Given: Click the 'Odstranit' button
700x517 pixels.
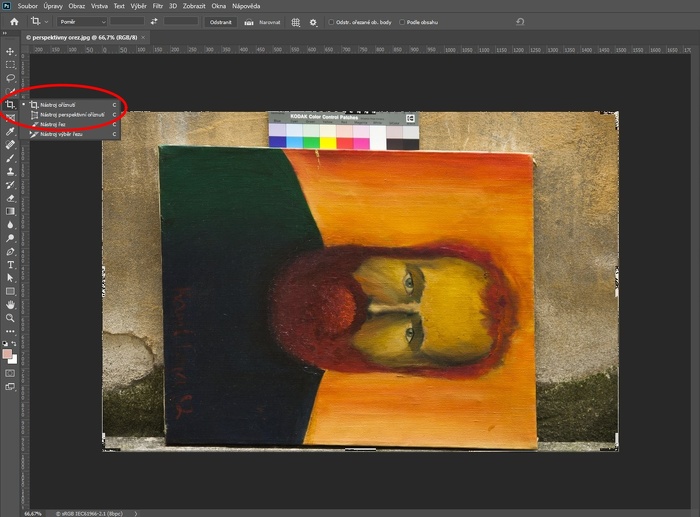Looking at the screenshot, I should 220,21.
